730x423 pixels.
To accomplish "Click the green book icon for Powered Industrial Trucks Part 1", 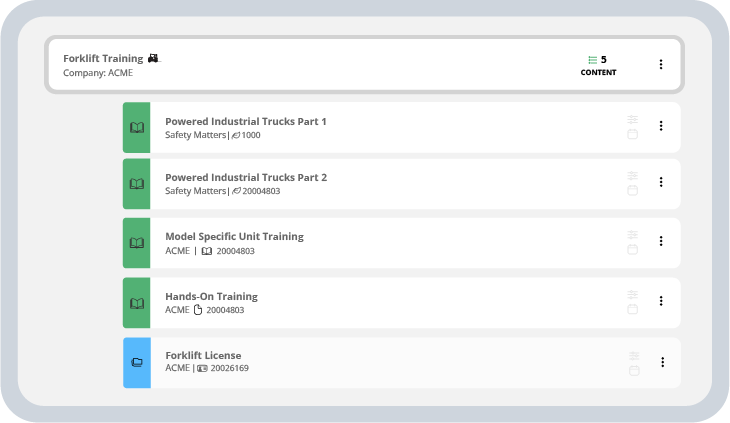I will click(x=137, y=128).
